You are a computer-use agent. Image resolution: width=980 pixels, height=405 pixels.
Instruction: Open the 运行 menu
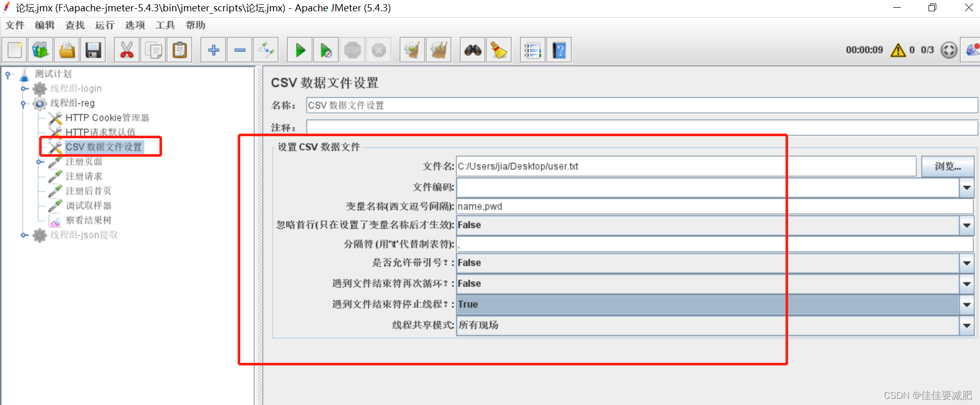105,25
